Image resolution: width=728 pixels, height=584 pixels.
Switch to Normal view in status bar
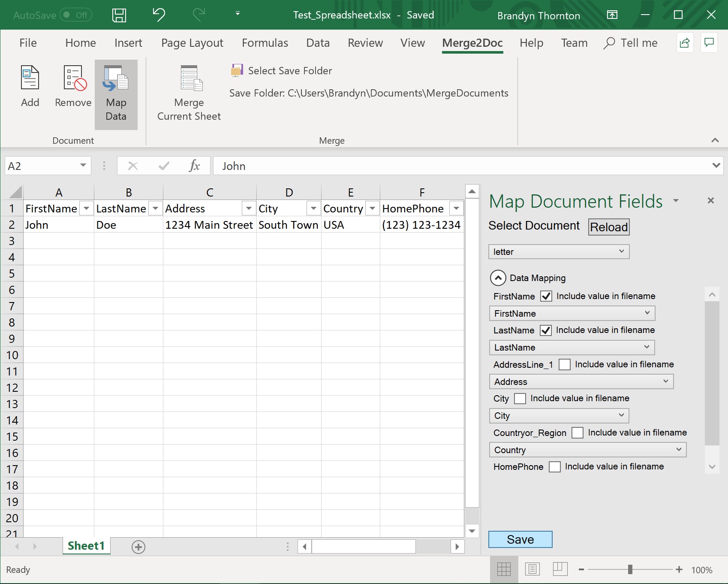click(504, 569)
